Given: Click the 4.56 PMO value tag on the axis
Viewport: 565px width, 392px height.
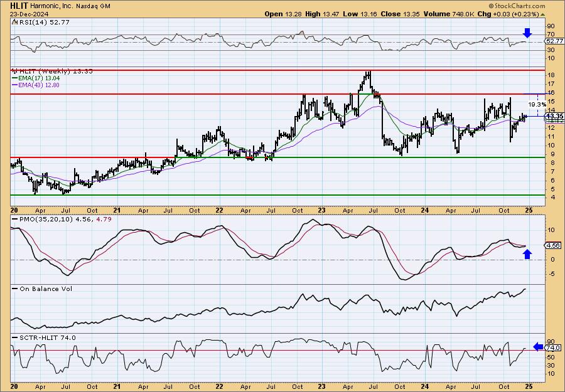Looking at the screenshot, I should coord(553,245).
